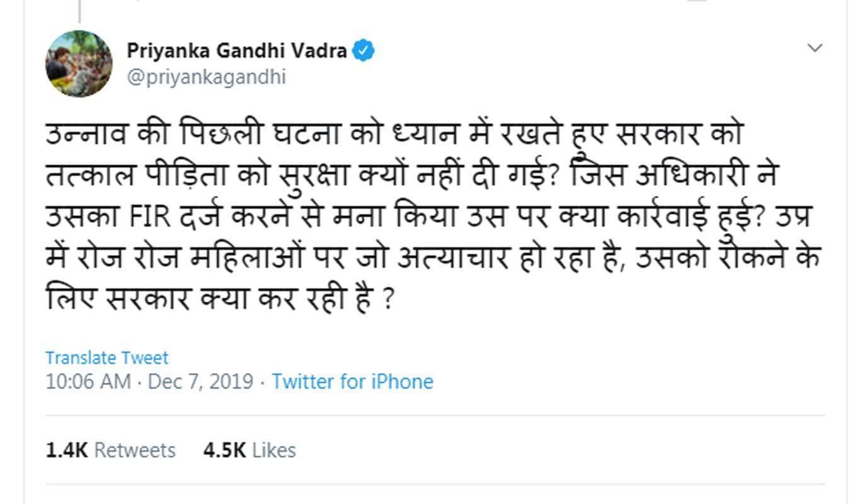The width and height of the screenshot is (857, 504).
Task: View the 4.5K Likes list
Action: 248,450
